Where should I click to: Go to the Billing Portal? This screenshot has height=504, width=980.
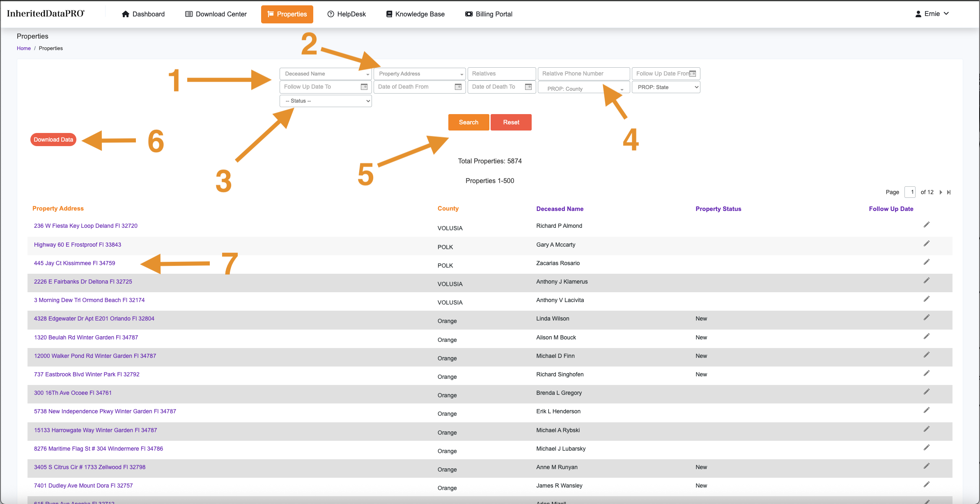pyautogui.click(x=489, y=14)
